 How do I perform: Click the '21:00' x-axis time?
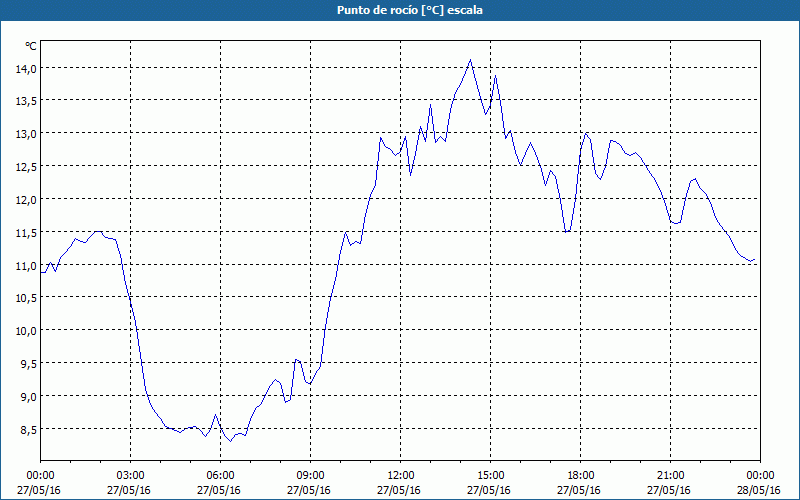pyautogui.click(x=670, y=476)
